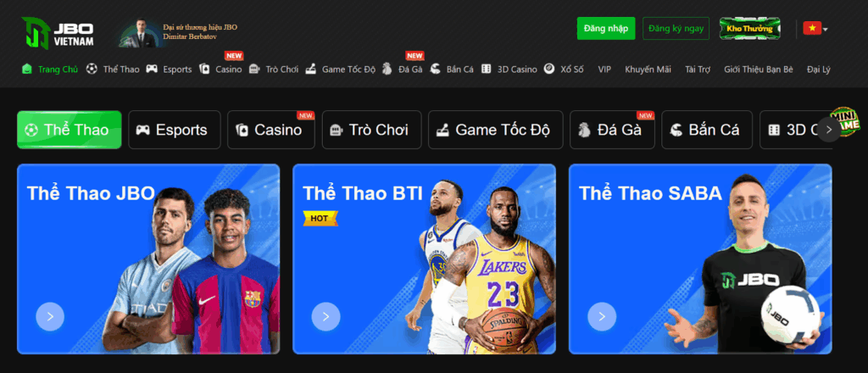Click the gamepad icon next to Esports menu

click(152, 70)
